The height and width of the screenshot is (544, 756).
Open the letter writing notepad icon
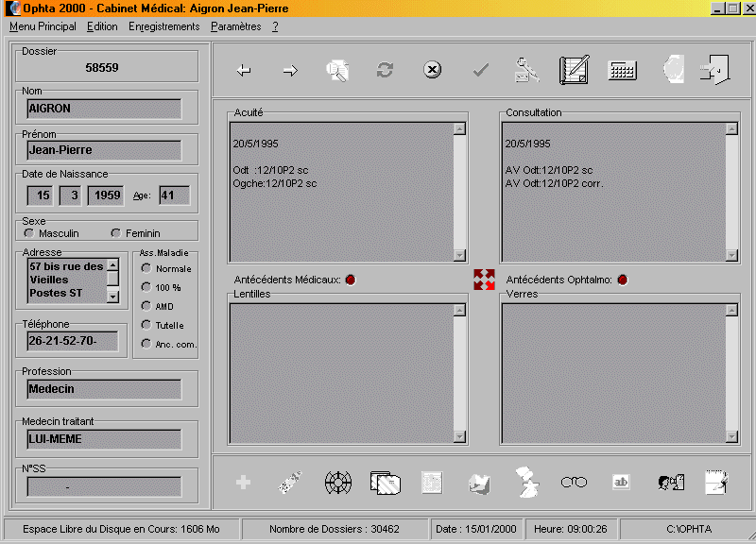point(716,482)
